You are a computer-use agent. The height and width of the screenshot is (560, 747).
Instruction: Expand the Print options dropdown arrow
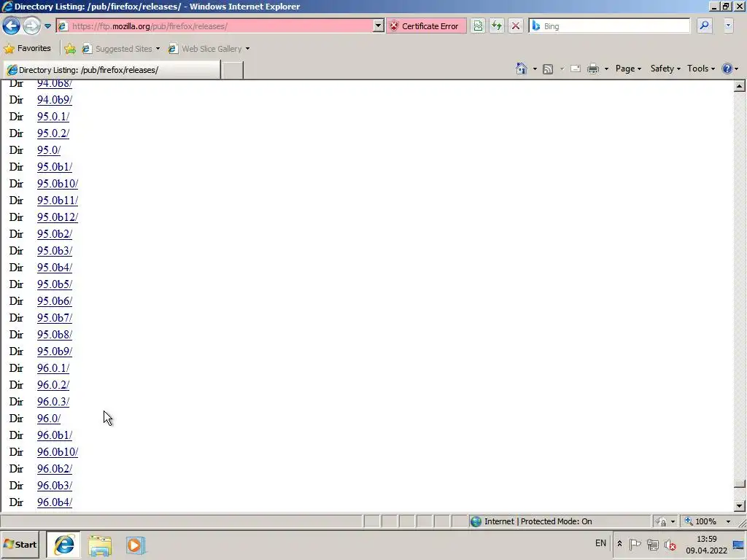[606, 69]
